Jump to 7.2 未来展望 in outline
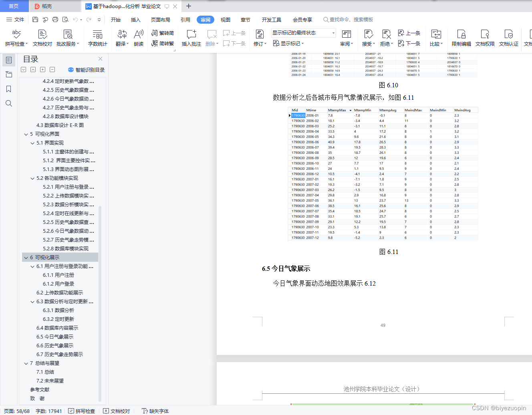This screenshot has width=532, height=415. point(50,381)
